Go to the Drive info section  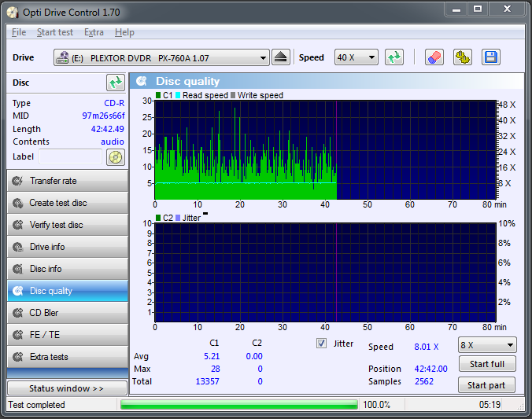(68, 247)
